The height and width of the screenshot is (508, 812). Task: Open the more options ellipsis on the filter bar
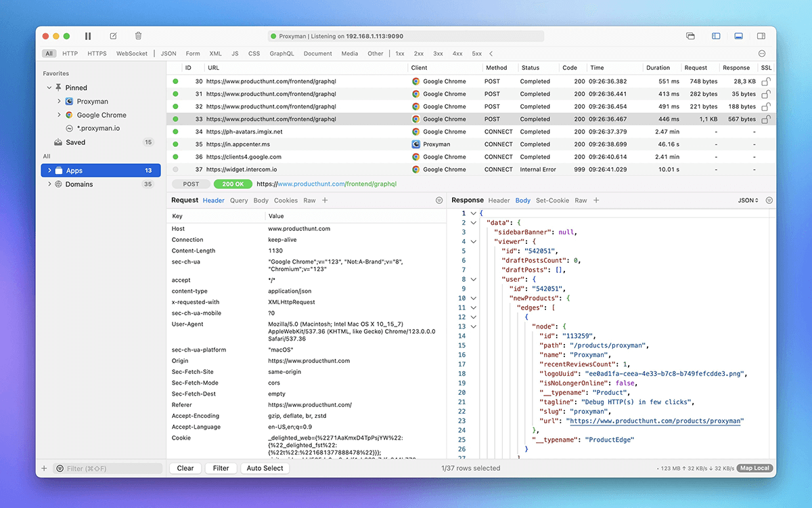tap(762, 54)
